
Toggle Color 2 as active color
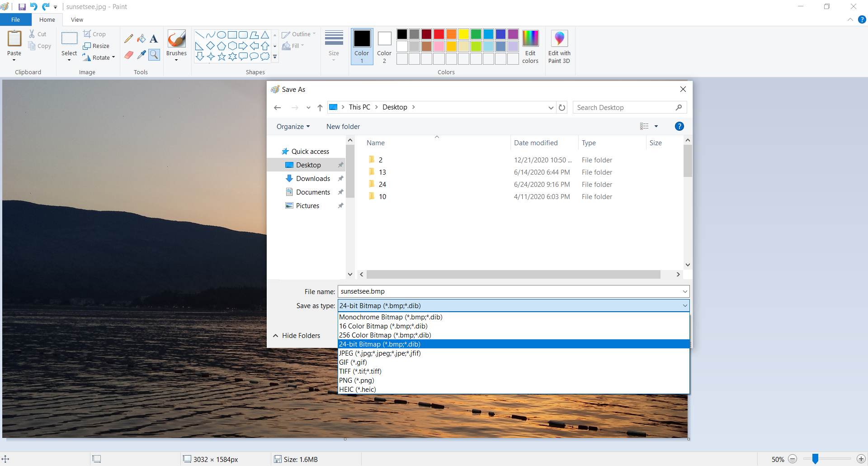[x=384, y=47]
